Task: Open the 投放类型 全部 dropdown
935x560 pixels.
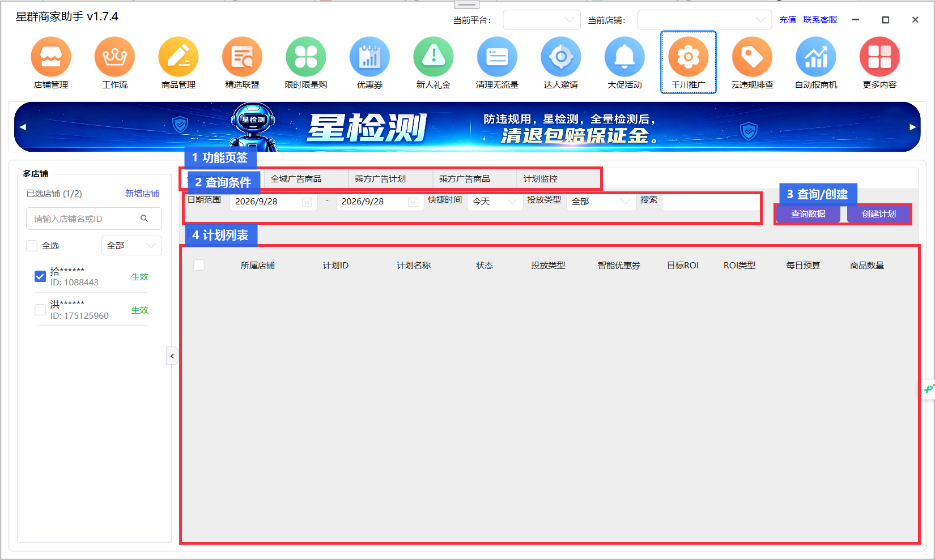Action: tap(601, 202)
